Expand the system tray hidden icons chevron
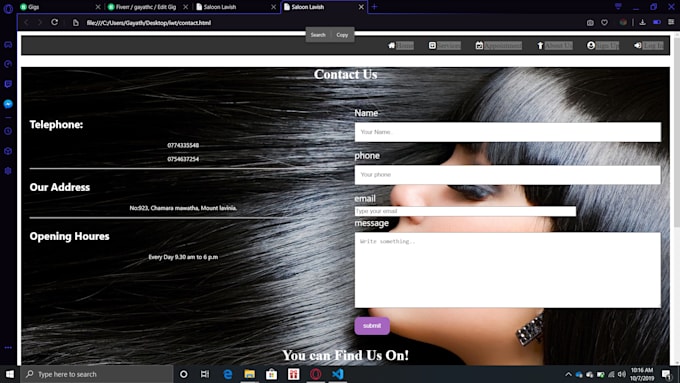This screenshot has width=680, height=383. tap(568, 374)
